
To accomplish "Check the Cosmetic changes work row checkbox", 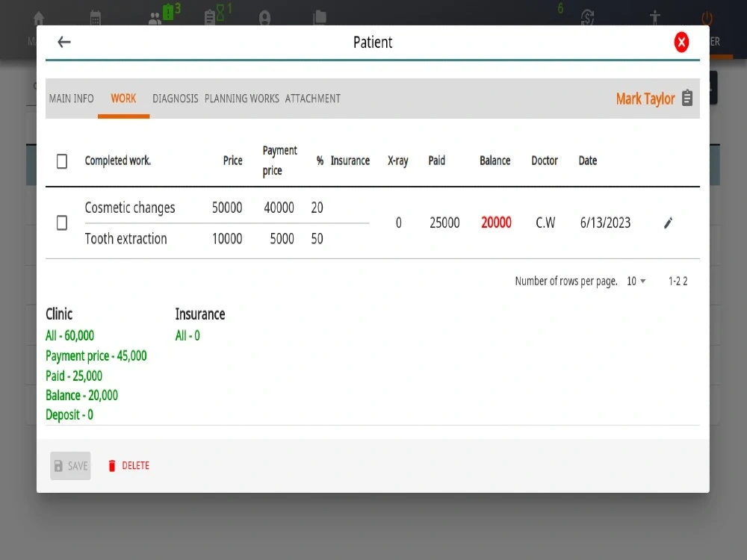I will [x=62, y=223].
